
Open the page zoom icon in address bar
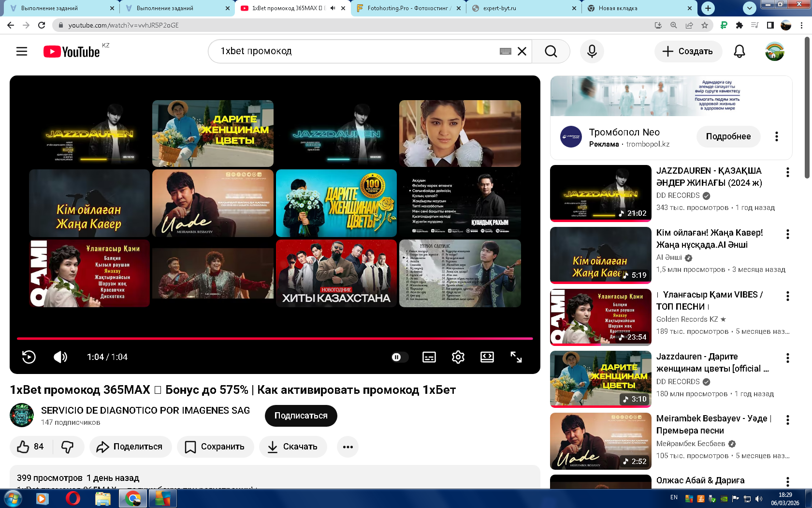tap(674, 25)
